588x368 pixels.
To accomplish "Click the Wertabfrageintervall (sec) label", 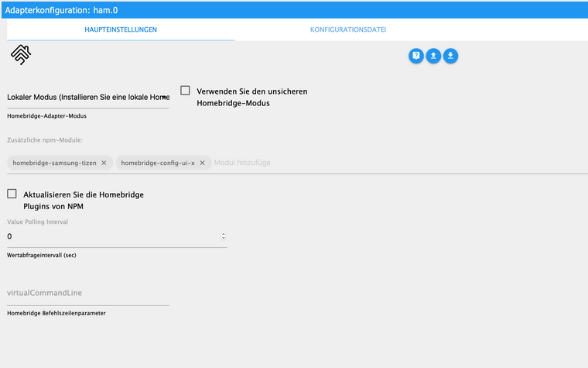I will click(42, 256).
